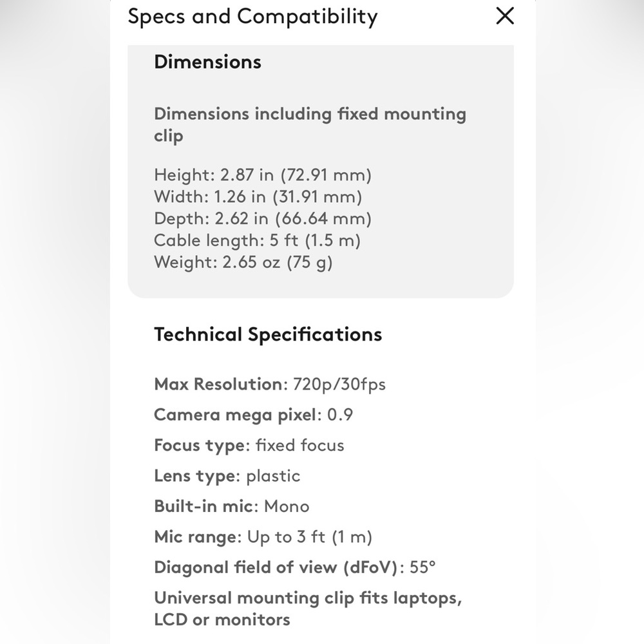644x644 pixels.
Task: Click the 55° field of view value
Action: point(422,567)
